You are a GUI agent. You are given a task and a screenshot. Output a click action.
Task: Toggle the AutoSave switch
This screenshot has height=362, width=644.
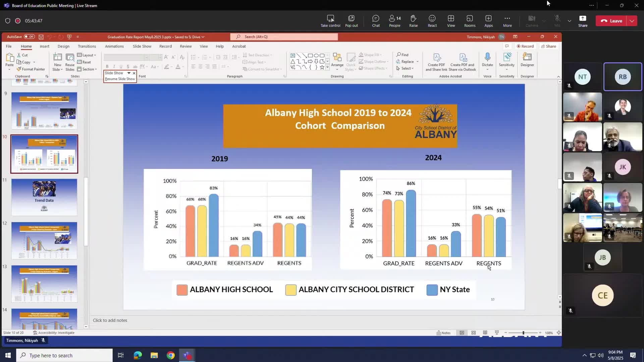coord(29,37)
